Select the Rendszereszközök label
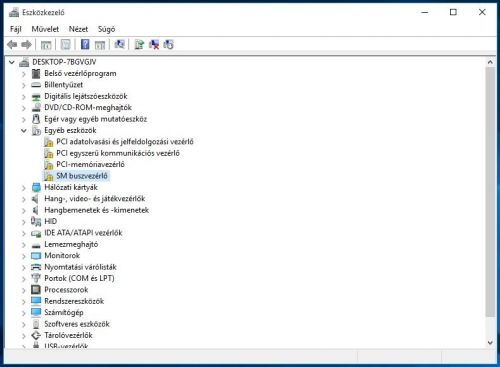Screen dimensions: 500x367 (x=74, y=301)
